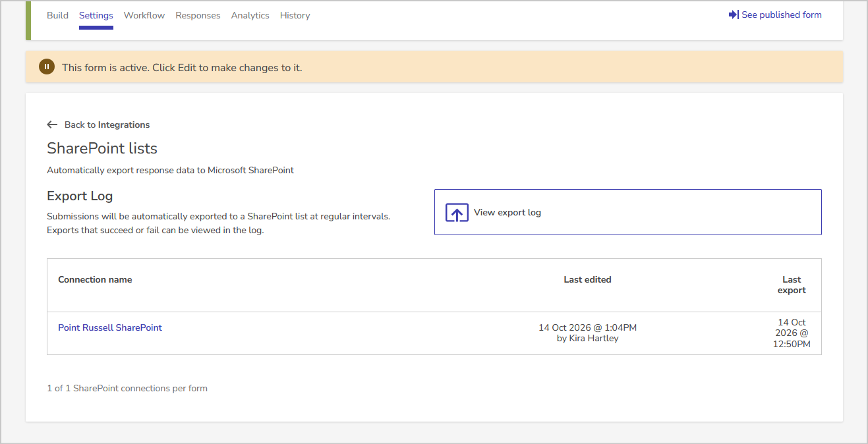Open the Point Russell SharePoint connection
868x444 pixels.
pos(110,327)
